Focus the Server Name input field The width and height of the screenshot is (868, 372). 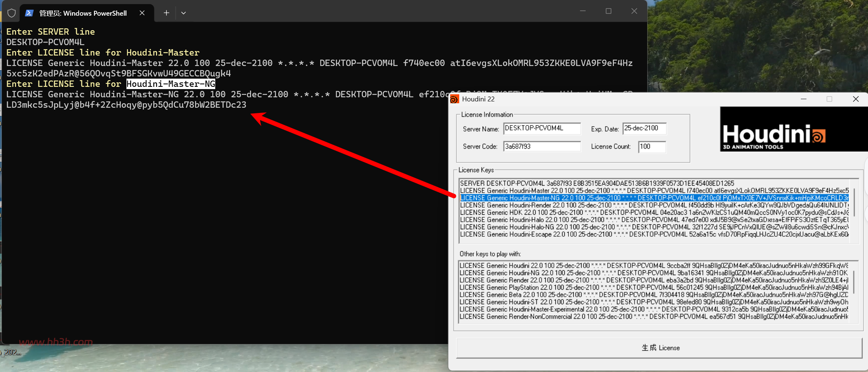(x=542, y=128)
